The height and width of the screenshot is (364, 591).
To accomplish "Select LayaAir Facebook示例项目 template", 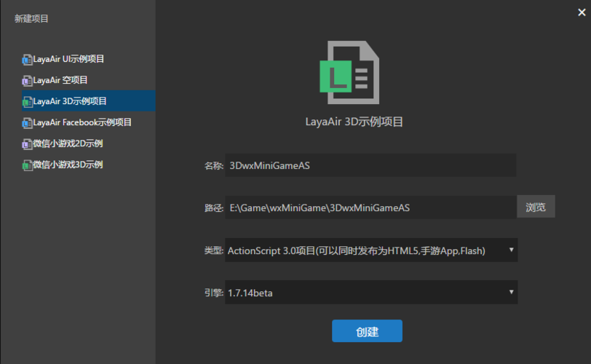I will pyautogui.click(x=89, y=122).
